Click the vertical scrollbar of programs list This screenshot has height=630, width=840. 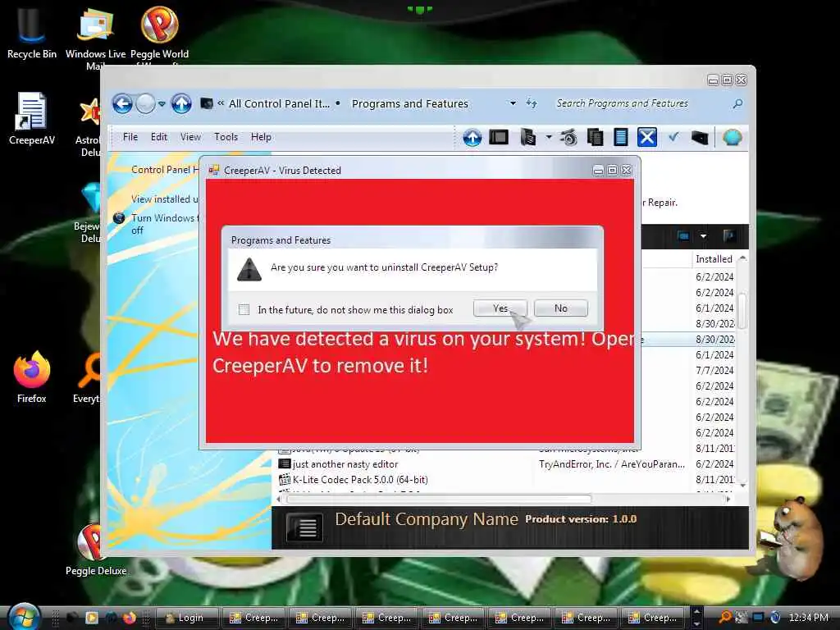click(x=742, y=311)
